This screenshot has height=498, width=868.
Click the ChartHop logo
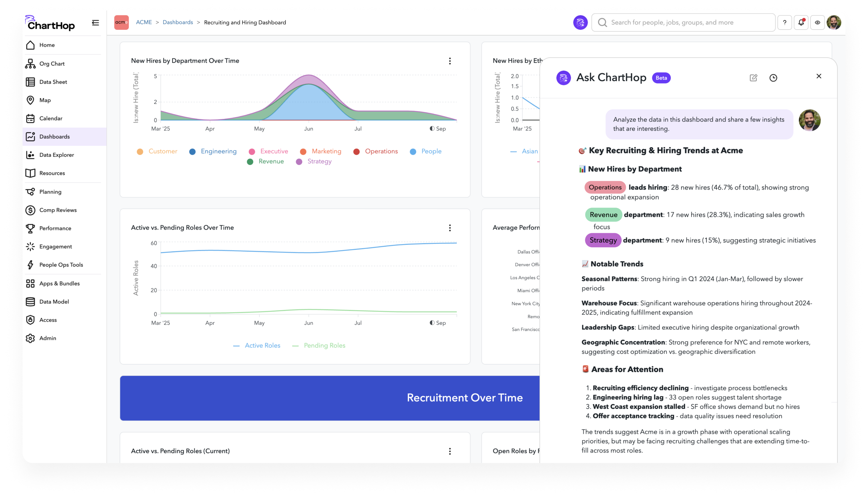pyautogui.click(x=50, y=23)
